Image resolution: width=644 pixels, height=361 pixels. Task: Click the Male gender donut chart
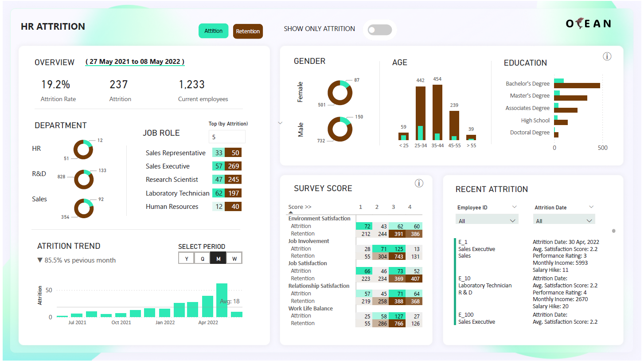point(340,129)
